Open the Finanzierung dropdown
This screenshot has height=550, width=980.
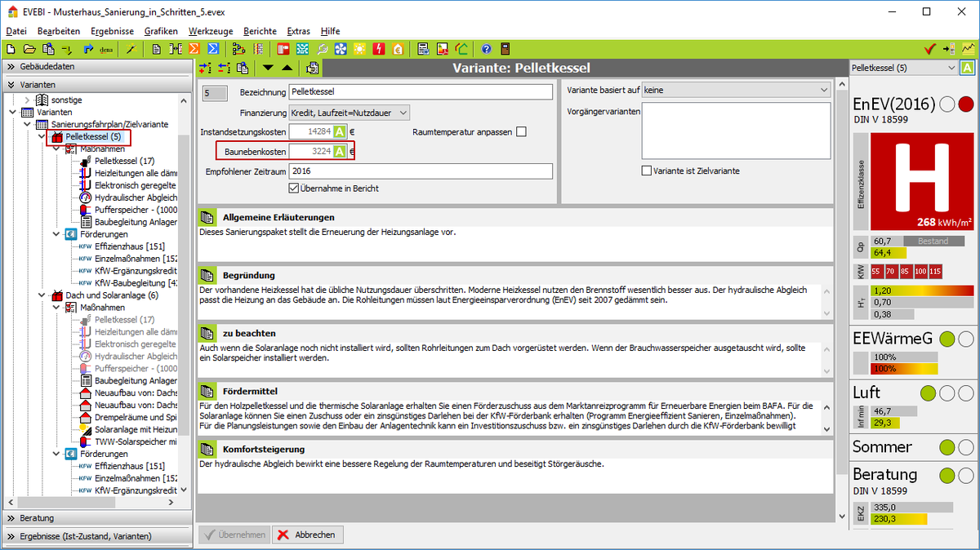pyautogui.click(x=350, y=112)
